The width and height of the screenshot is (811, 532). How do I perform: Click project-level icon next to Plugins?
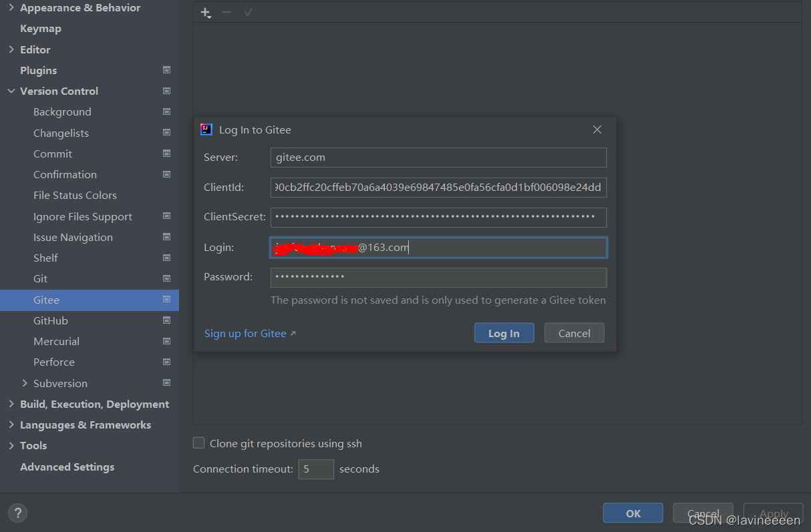click(x=166, y=70)
